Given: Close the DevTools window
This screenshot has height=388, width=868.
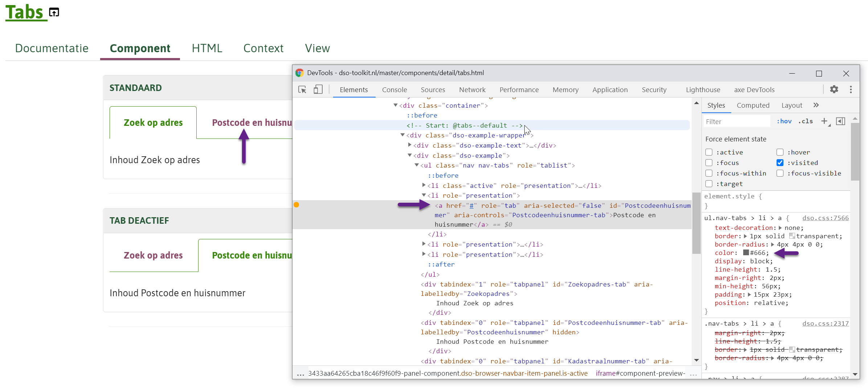Looking at the screenshot, I should (846, 74).
